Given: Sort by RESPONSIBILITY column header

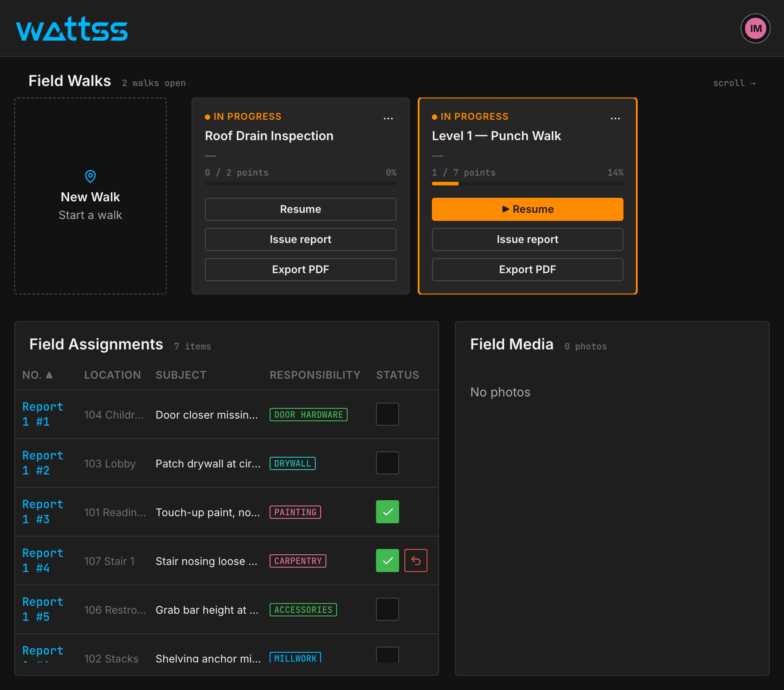Looking at the screenshot, I should coord(315,375).
